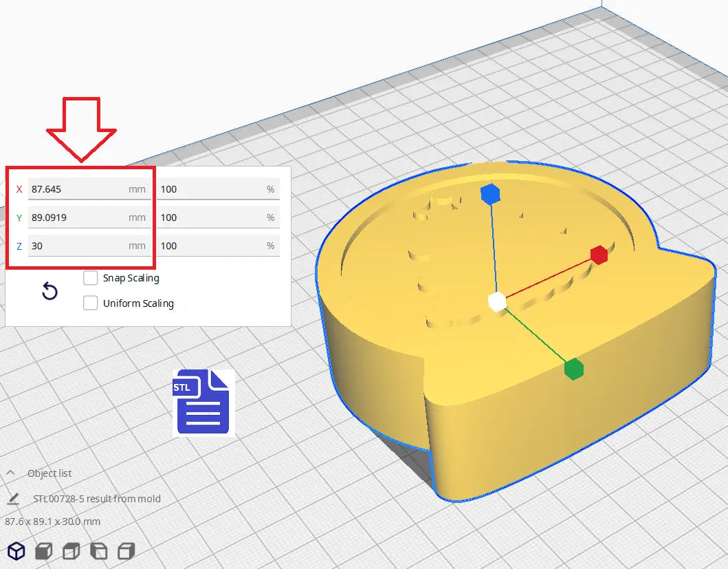Enable the Snap Scaling checkbox

(x=90, y=278)
